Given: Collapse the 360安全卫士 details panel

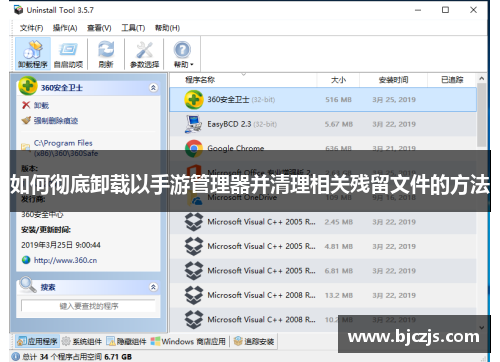Looking at the screenshot, I should [153, 88].
